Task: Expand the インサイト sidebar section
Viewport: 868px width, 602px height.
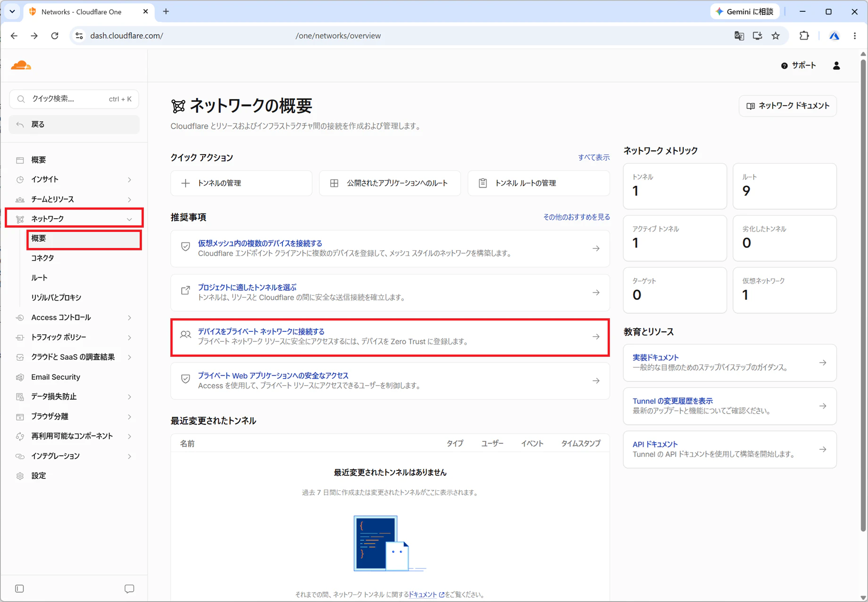Action: tap(74, 179)
